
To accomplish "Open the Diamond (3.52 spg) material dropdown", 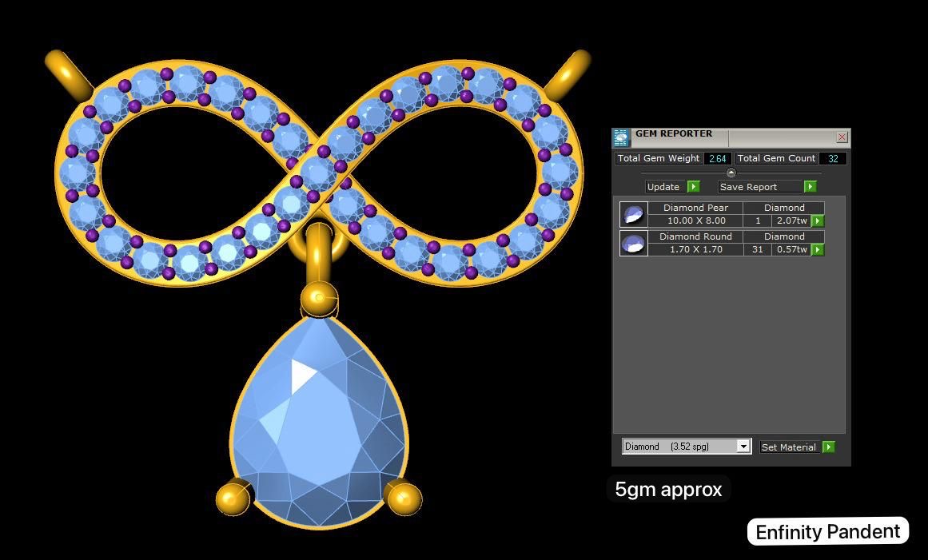I will [x=743, y=446].
